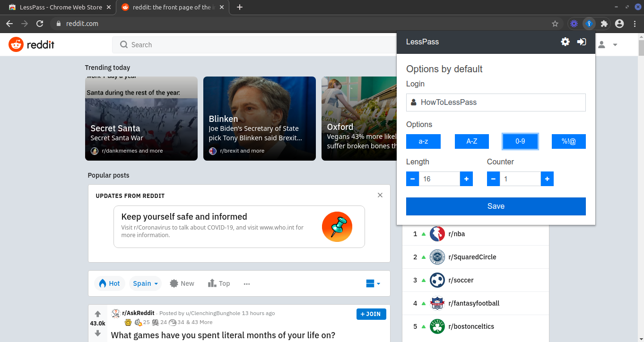Image resolution: width=644 pixels, height=342 pixels.
Task: Click the reddit logo
Action: pos(32,45)
